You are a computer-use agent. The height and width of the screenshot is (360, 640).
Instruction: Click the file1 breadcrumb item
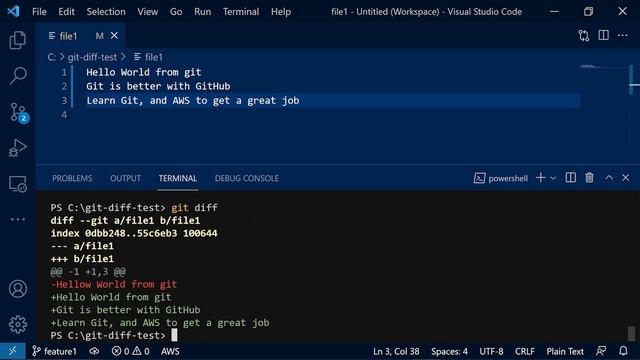[149, 57]
